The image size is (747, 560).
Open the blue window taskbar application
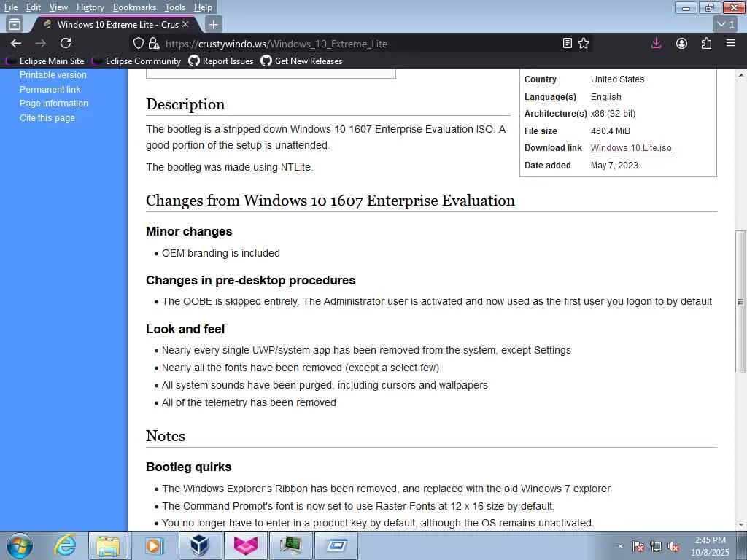coord(336,545)
